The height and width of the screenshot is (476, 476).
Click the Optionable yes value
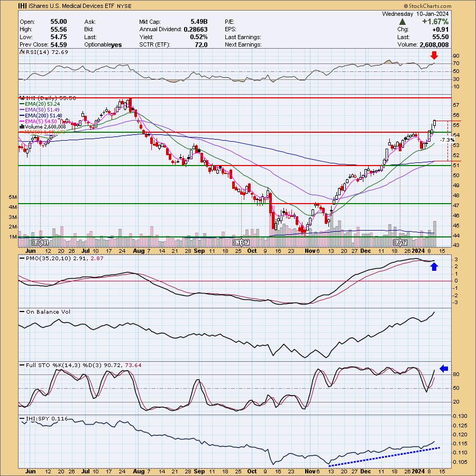[x=116, y=45]
